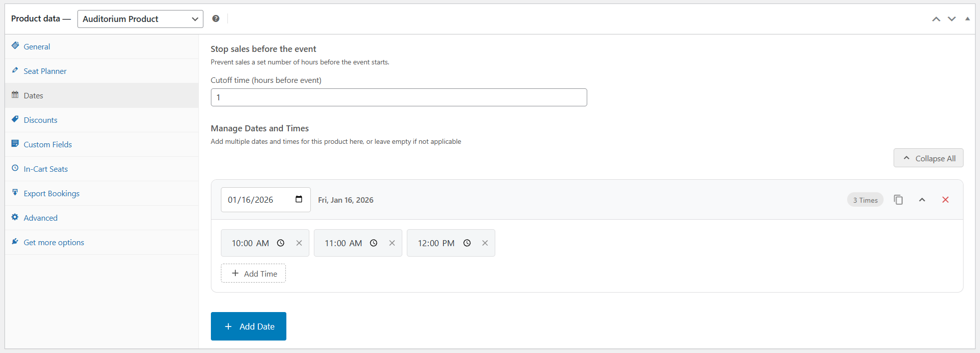Move Product data panel down

coord(952,19)
